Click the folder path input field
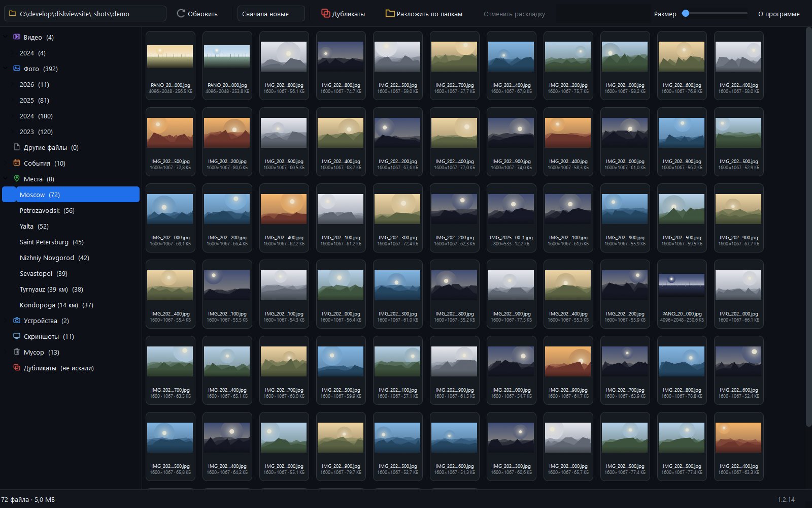 coord(85,14)
